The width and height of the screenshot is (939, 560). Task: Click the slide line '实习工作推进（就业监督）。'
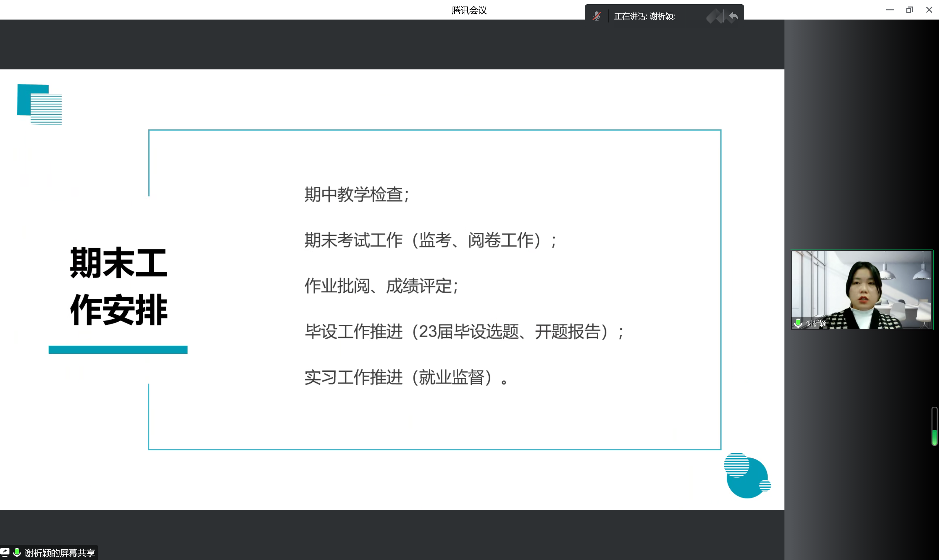[x=407, y=377]
